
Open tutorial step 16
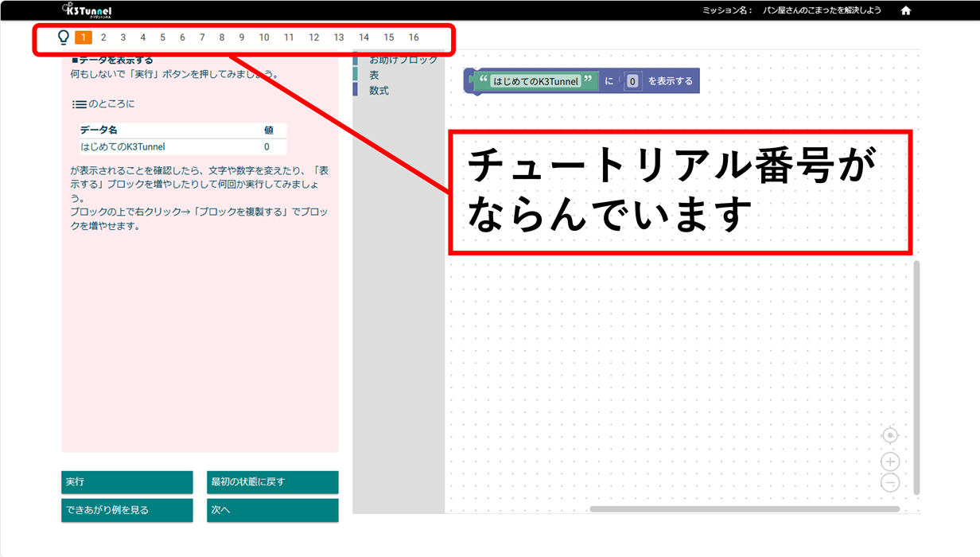pyautogui.click(x=414, y=37)
